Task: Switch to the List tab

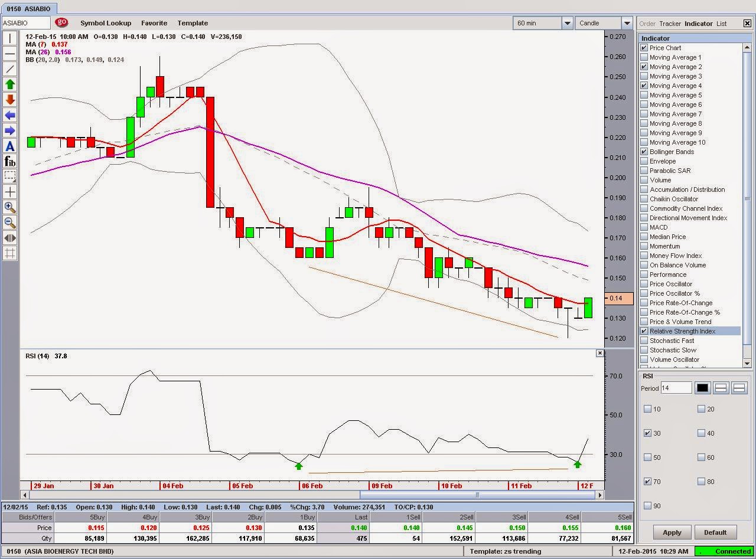Action: click(721, 24)
